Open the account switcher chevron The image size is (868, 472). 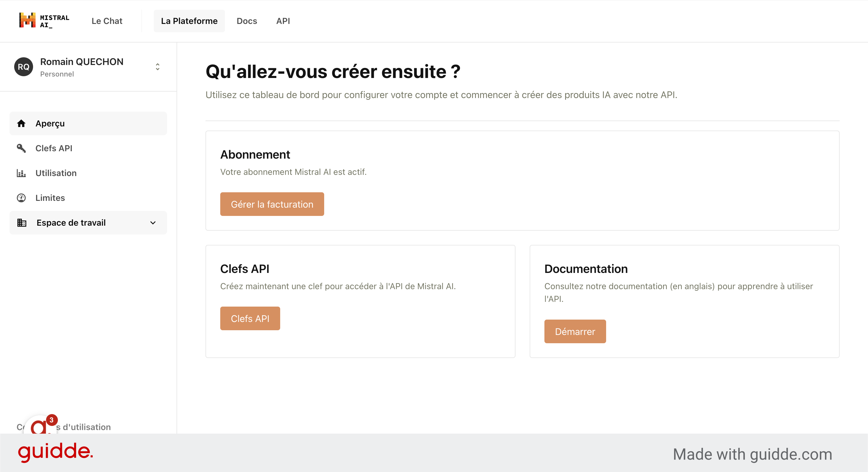click(157, 67)
